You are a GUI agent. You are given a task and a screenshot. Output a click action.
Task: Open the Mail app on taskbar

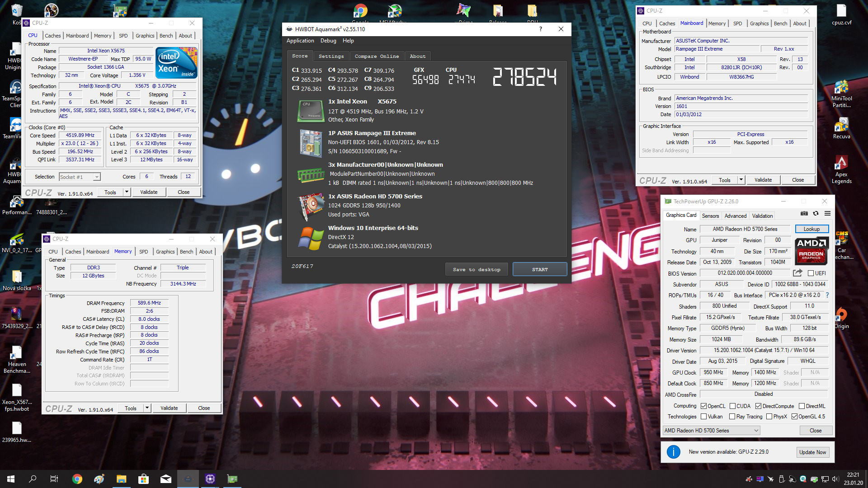(165, 479)
